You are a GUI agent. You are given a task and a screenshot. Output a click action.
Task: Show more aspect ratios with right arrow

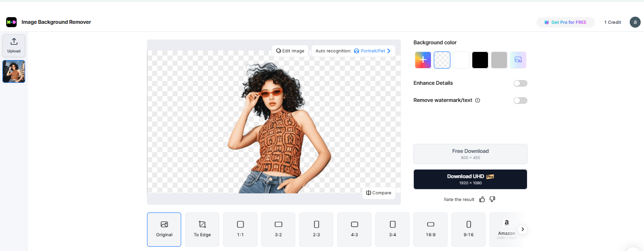(522, 230)
